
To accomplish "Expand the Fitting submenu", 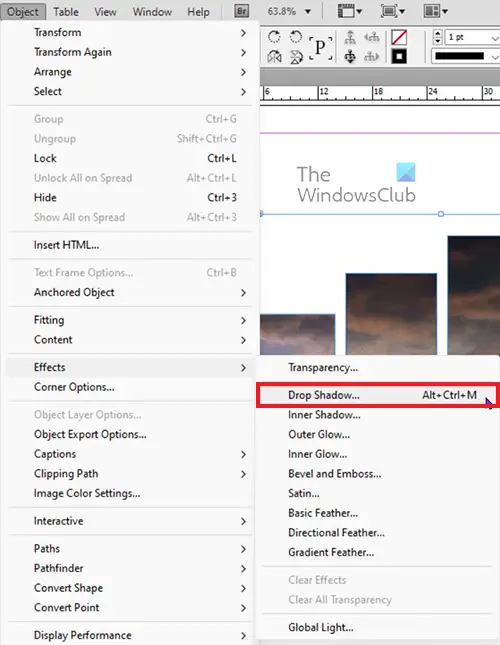I will (130, 320).
